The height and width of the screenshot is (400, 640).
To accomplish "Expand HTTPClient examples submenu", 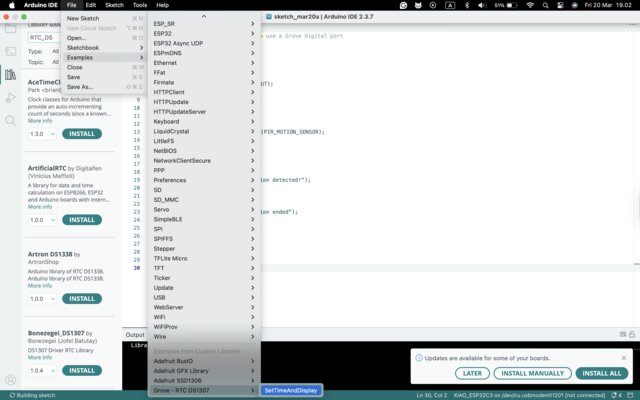I will point(204,92).
